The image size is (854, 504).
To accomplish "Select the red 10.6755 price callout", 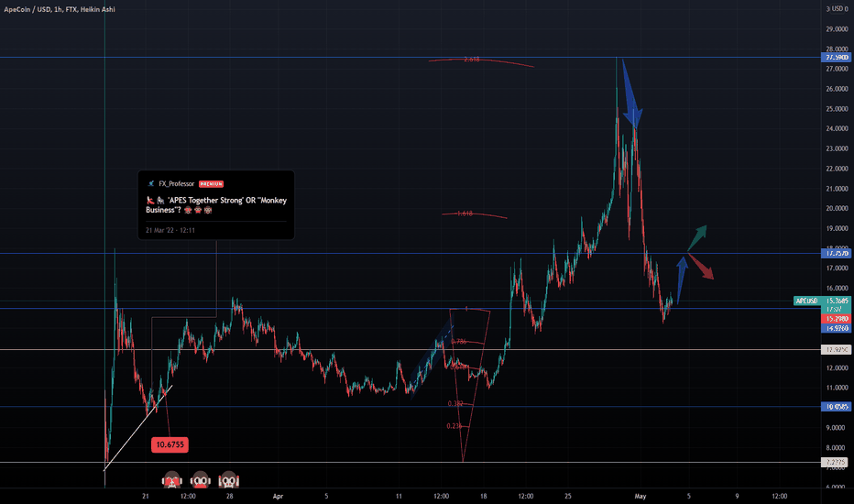I will coord(170,444).
